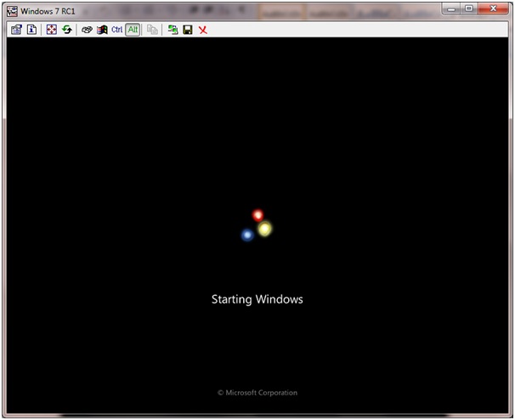Save connection info with the floppy icon

(188, 30)
